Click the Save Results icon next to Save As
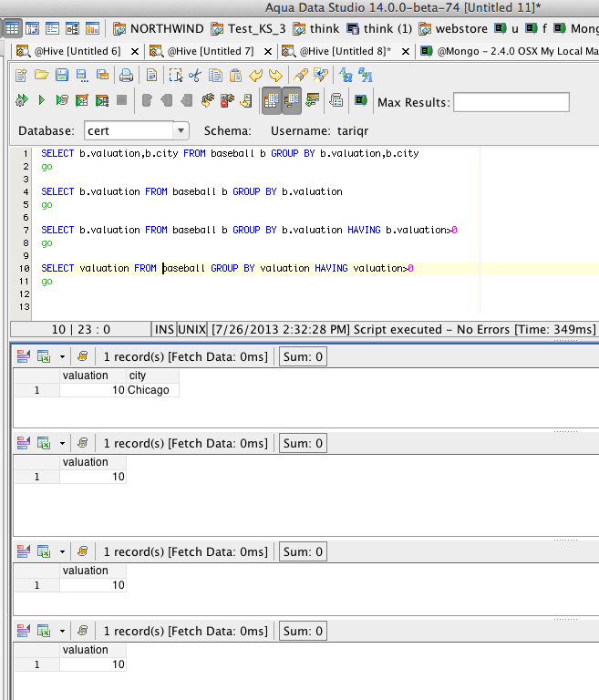Viewport: 599px width, 700px height. (x=102, y=76)
